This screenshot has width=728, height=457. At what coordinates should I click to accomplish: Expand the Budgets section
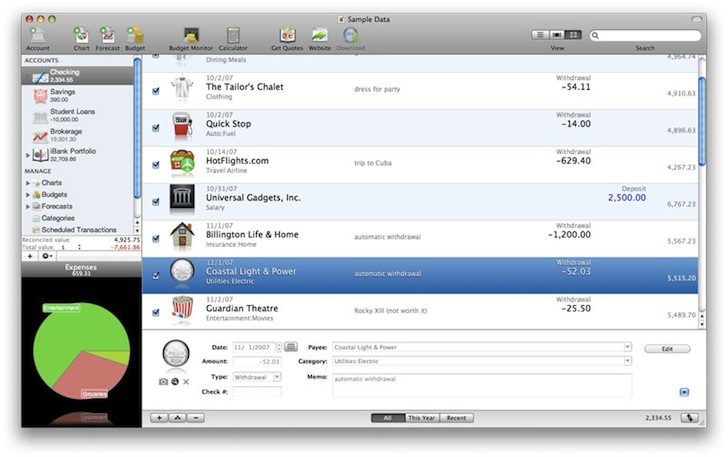coord(27,195)
